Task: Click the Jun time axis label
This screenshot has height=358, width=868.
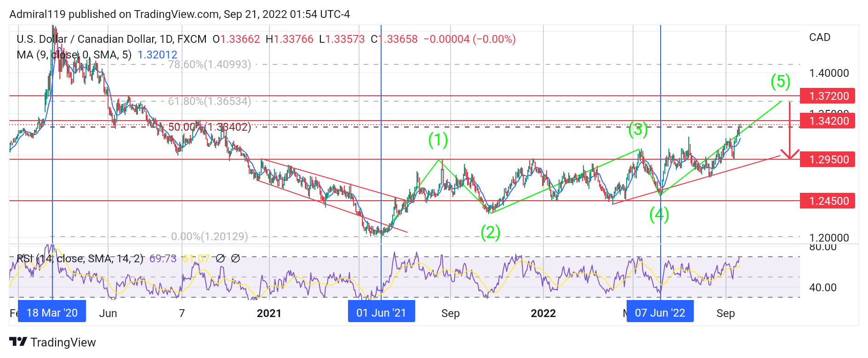Action: tap(108, 313)
